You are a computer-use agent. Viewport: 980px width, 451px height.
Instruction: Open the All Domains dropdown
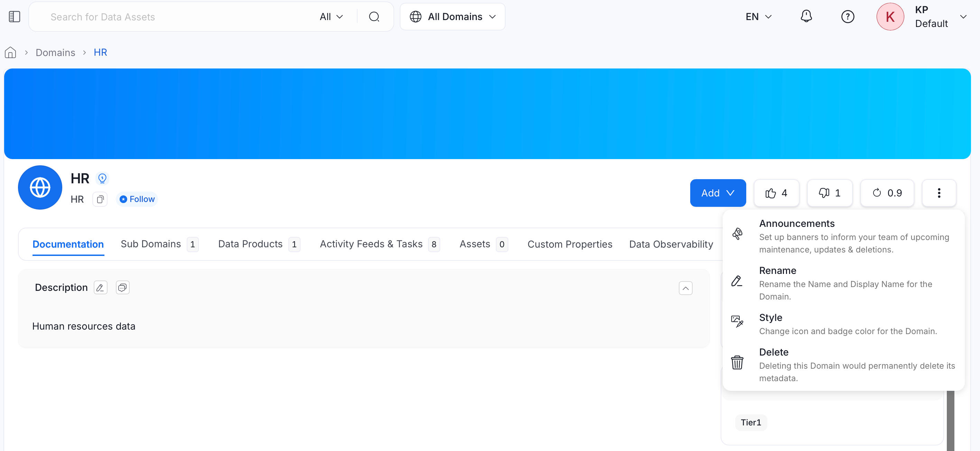452,17
